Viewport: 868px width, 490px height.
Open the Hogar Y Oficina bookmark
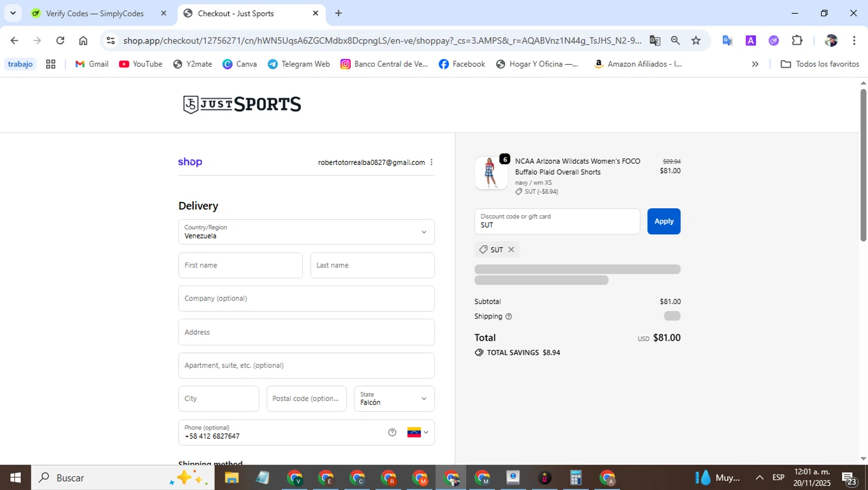point(537,64)
